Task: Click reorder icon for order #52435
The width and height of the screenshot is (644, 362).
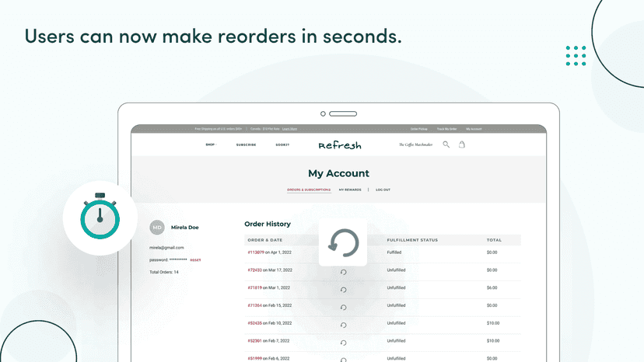Action: pyautogui.click(x=343, y=325)
